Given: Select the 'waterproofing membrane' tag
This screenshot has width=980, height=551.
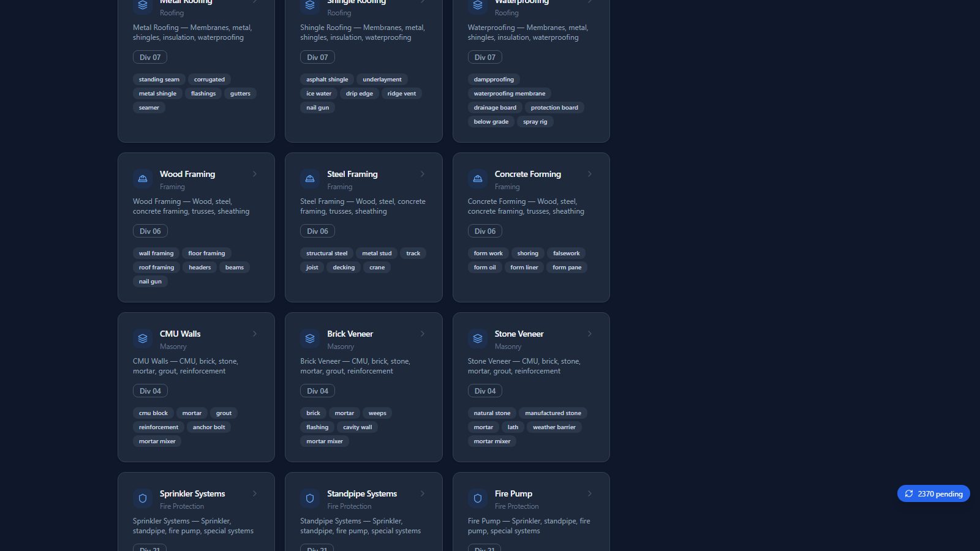Looking at the screenshot, I should coord(510,93).
